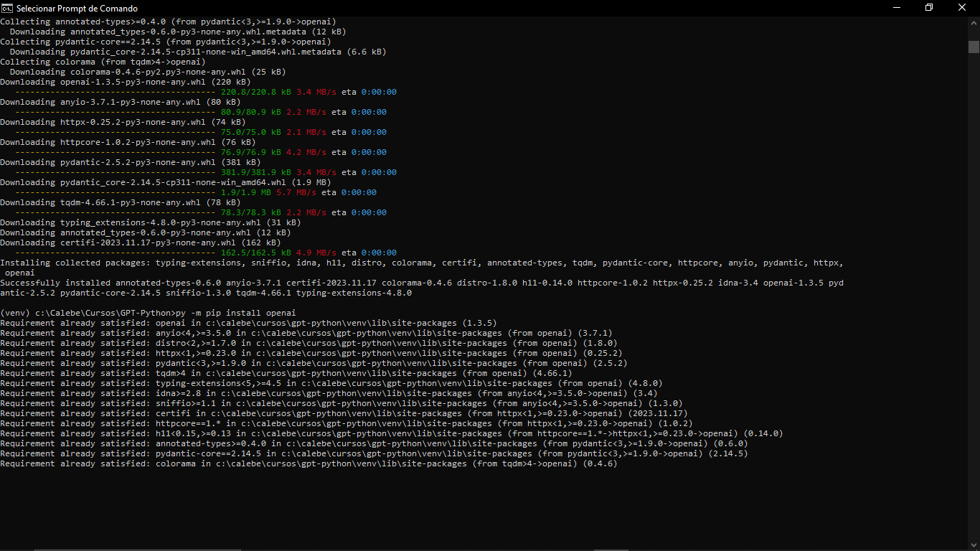
Task: Click the vertical scrollbar up arrow
Action: point(974,22)
